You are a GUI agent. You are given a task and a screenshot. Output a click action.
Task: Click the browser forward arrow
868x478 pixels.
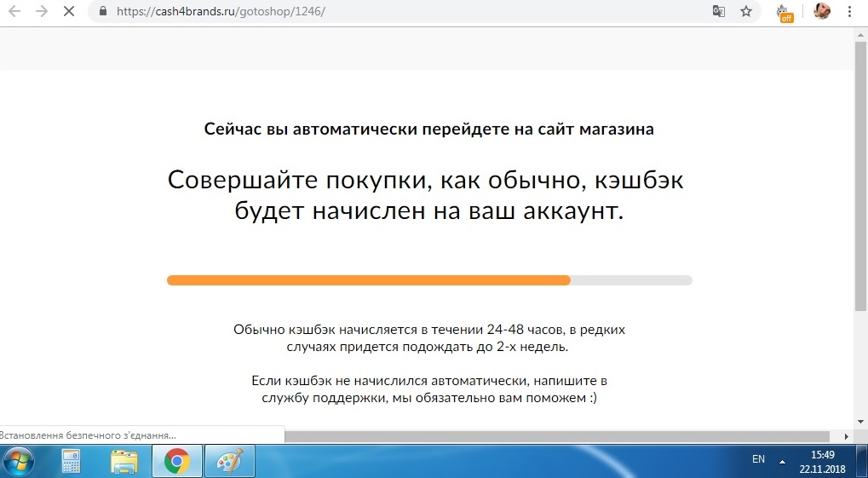[42, 11]
